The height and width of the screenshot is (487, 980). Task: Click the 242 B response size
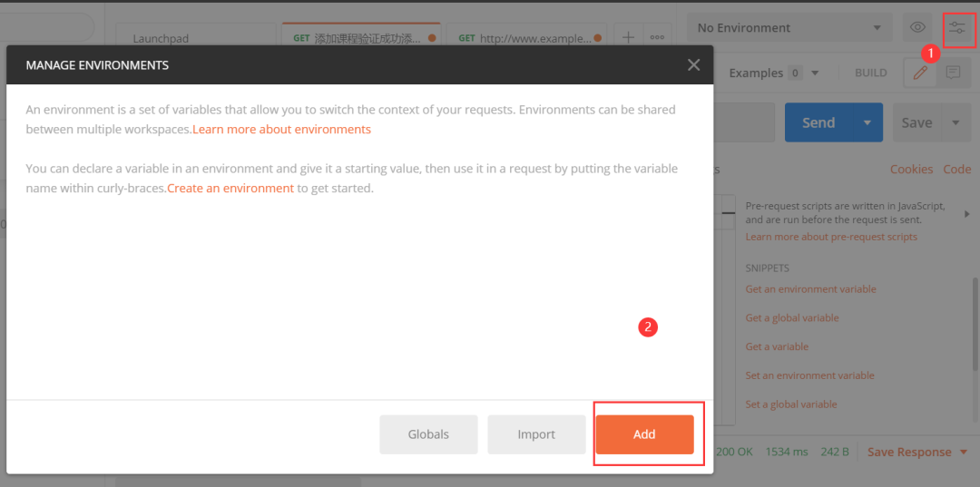[x=836, y=452]
